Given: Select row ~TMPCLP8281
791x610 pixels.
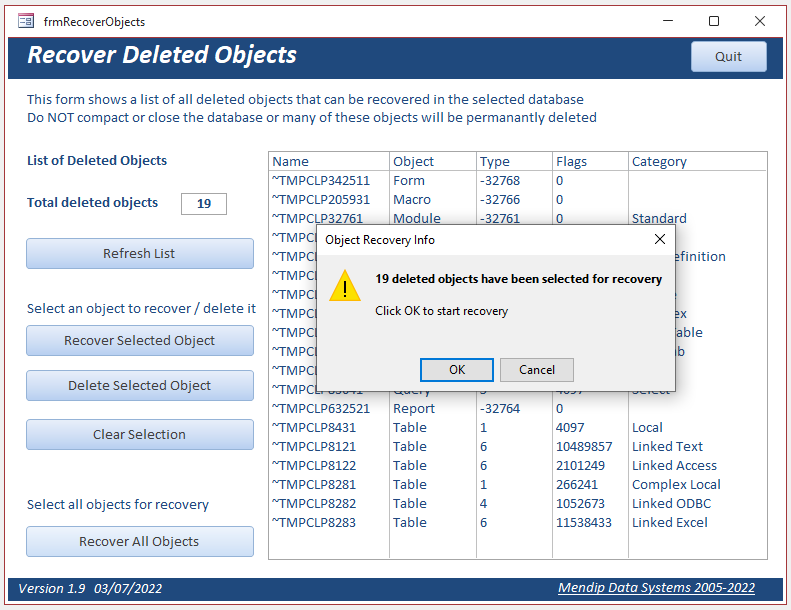Looking at the screenshot, I should (518, 485).
